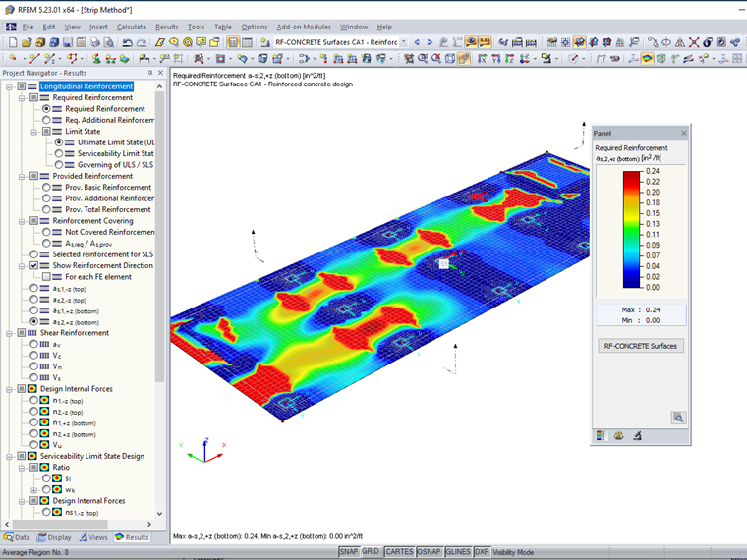
Task: Toggle Show Results eye icon
Action: coord(471,42)
